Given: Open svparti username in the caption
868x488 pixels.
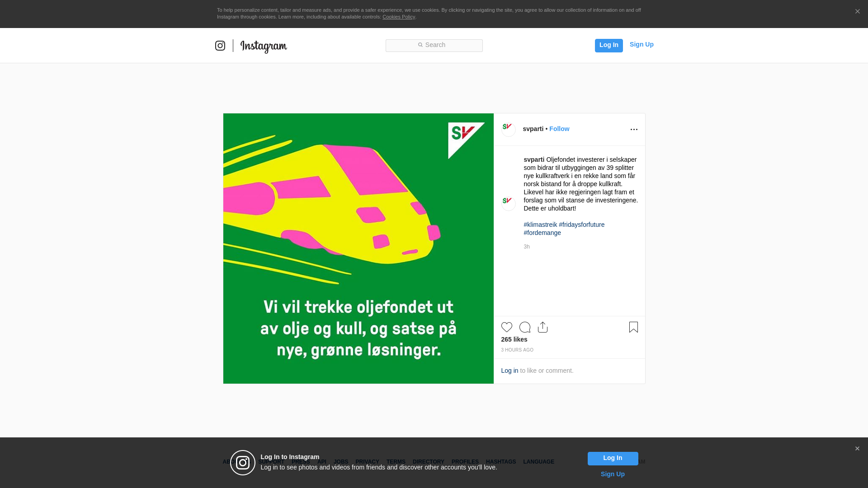Looking at the screenshot, I should [534, 160].
